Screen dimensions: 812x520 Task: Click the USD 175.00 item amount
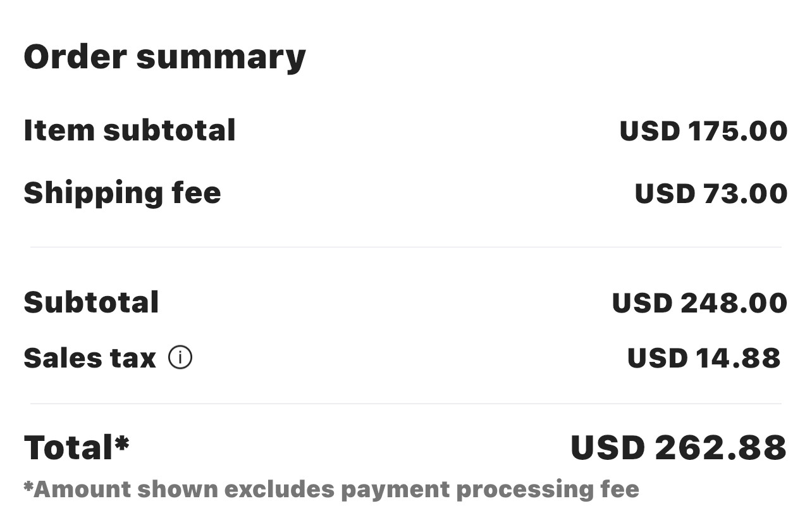point(703,131)
